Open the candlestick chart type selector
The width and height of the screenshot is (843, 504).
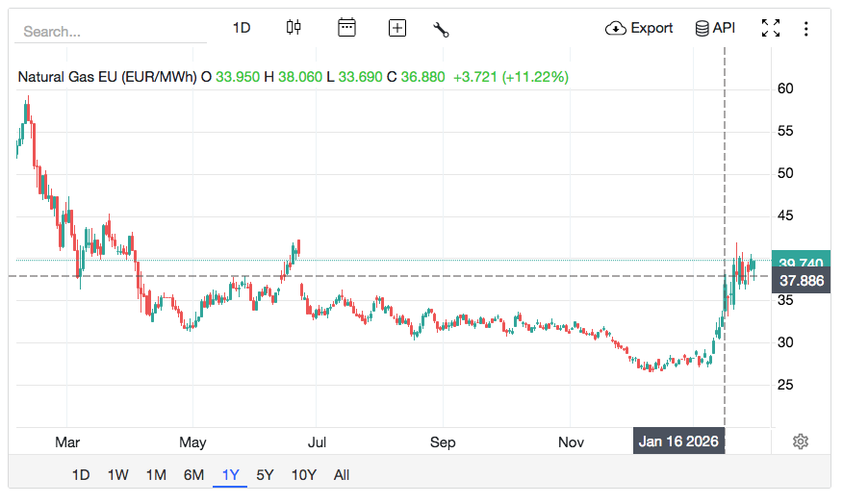[294, 28]
